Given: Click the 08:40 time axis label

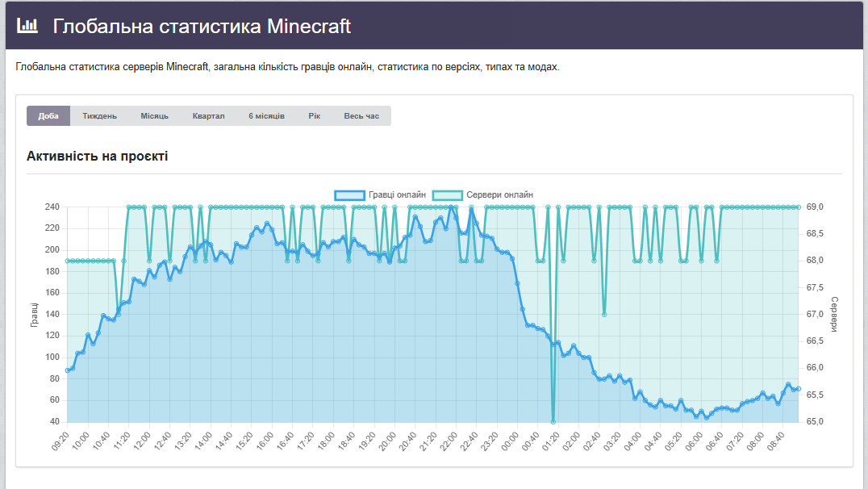Looking at the screenshot, I should pos(775,441).
